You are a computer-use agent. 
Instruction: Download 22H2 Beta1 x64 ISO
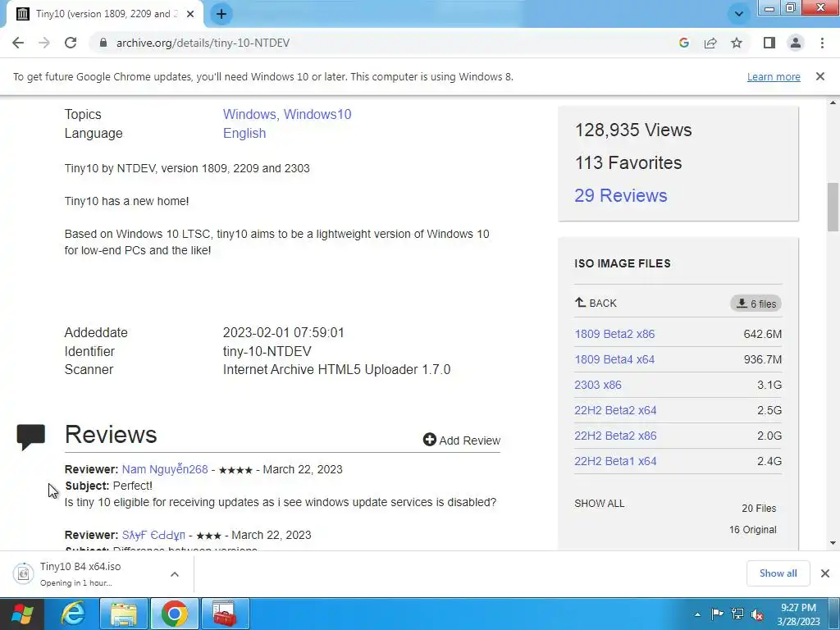[615, 461]
